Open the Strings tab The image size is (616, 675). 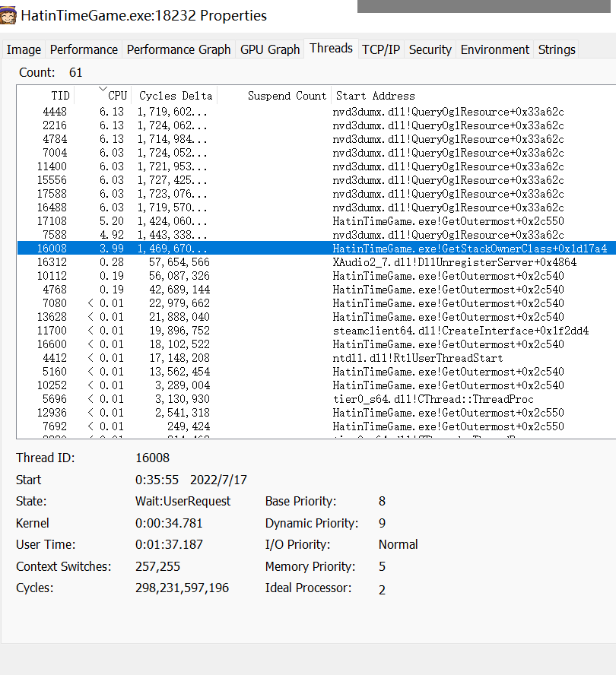556,49
